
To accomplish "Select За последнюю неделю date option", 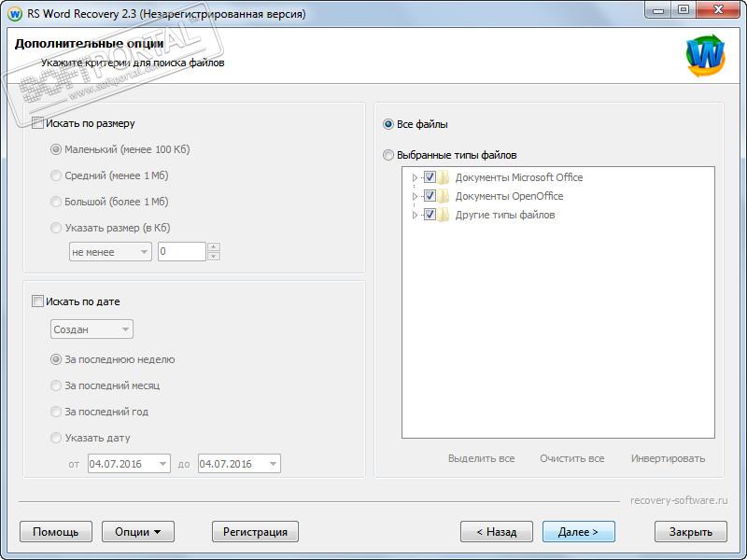I will pyautogui.click(x=56, y=359).
